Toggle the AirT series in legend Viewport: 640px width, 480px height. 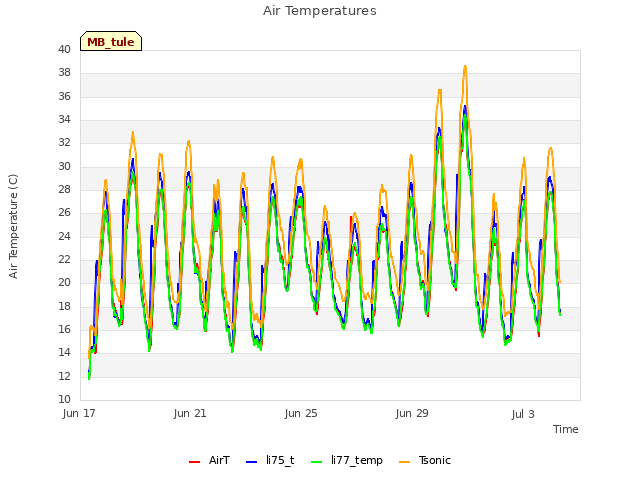[x=209, y=460]
